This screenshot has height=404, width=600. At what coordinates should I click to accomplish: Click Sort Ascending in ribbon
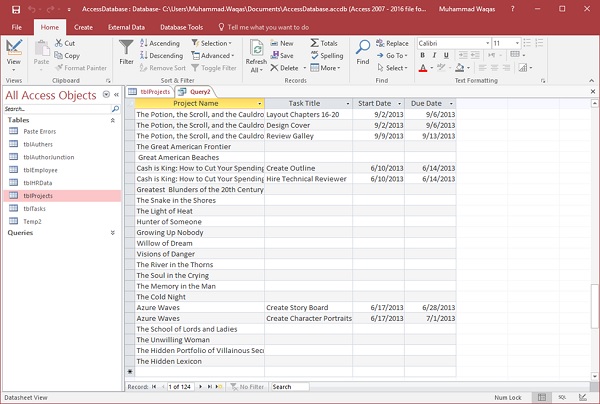pyautogui.click(x=163, y=44)
